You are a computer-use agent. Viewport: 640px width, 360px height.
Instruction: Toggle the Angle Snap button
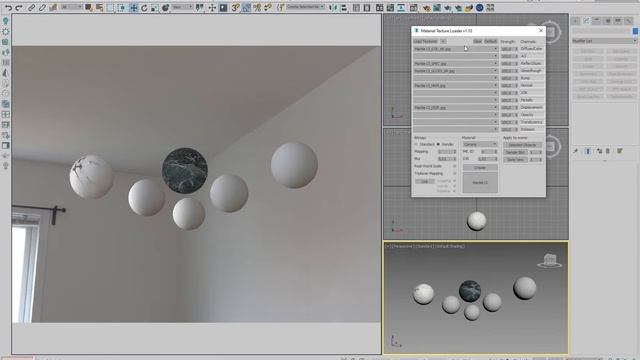[246, 7]
